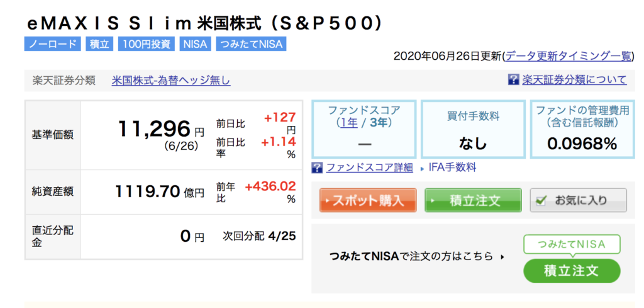Select the 100円投資 tag badge
The width and height of the screenshot is (644, 308).
[147, 44]
